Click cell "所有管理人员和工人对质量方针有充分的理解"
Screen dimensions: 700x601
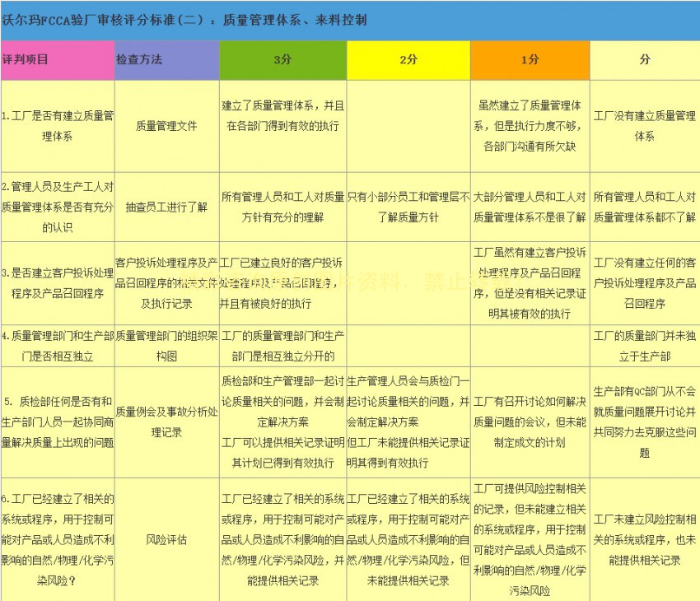tap(283, 207)
